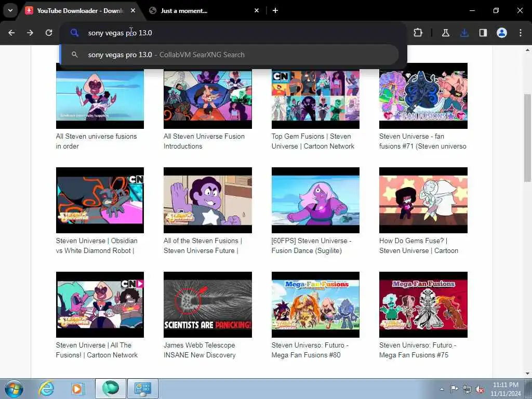Open Fusion Dance (Sugilite) thumbnail
The image size is (532, 399).
315,200
